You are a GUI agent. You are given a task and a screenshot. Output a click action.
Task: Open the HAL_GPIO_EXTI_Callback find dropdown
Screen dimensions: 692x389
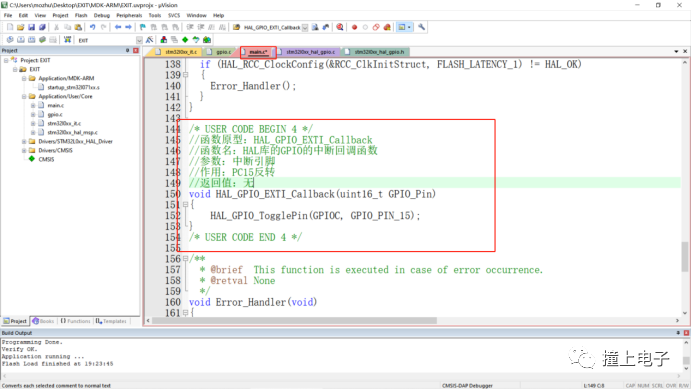[x=305, y=28]
